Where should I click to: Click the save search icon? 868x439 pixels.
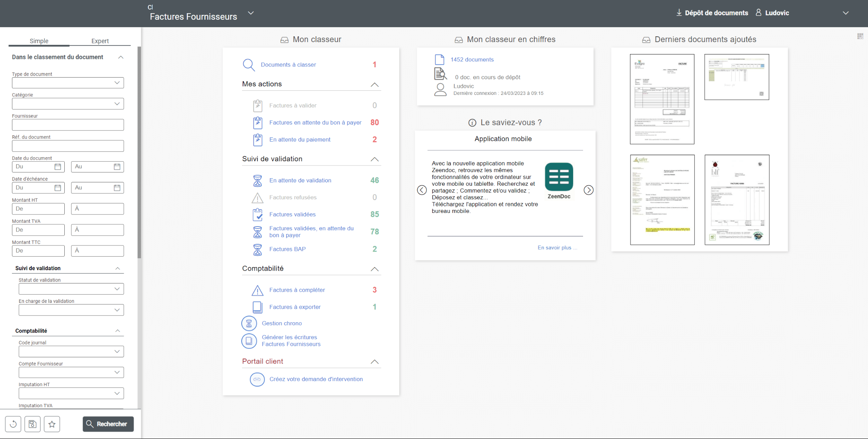coord(33,424)
